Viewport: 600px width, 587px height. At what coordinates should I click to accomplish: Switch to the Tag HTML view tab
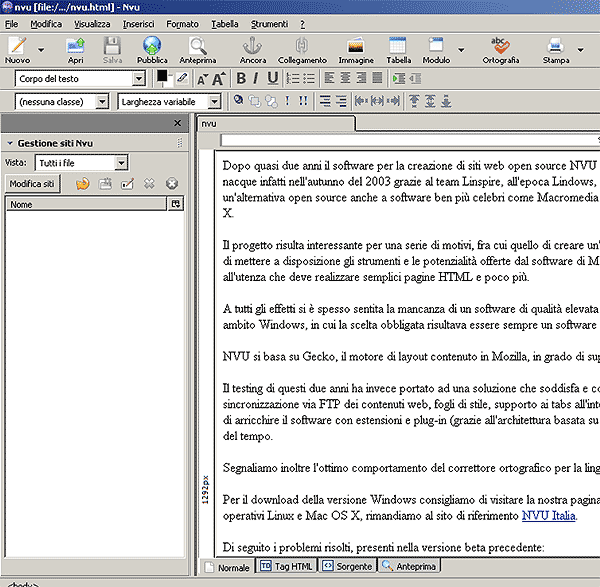[286, 566]
